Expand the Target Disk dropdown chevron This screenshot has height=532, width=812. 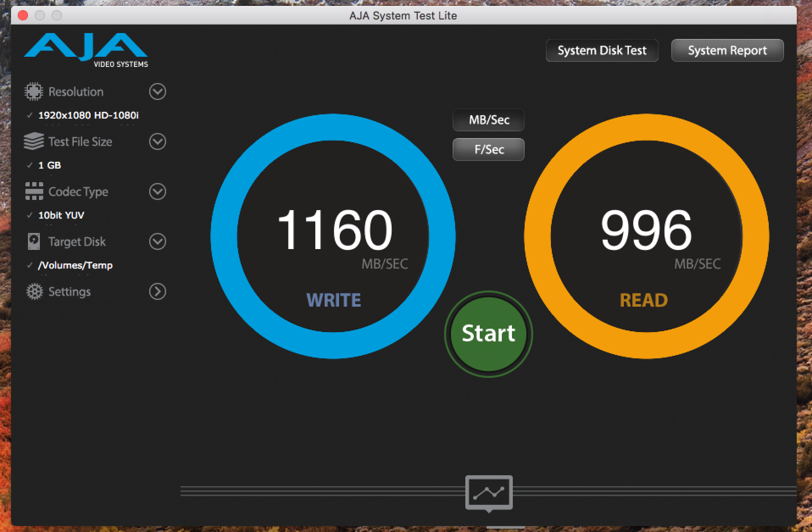tap(157, 241)
